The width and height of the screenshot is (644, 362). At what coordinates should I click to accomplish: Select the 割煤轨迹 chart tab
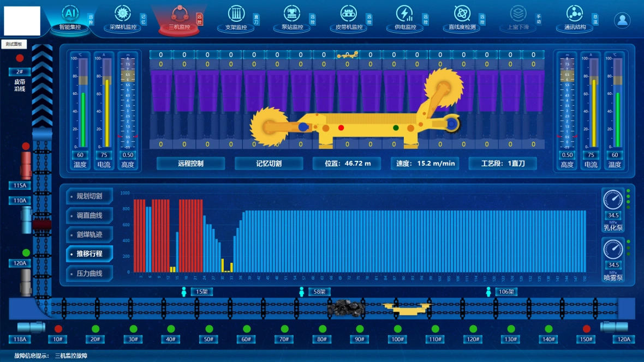90,235
